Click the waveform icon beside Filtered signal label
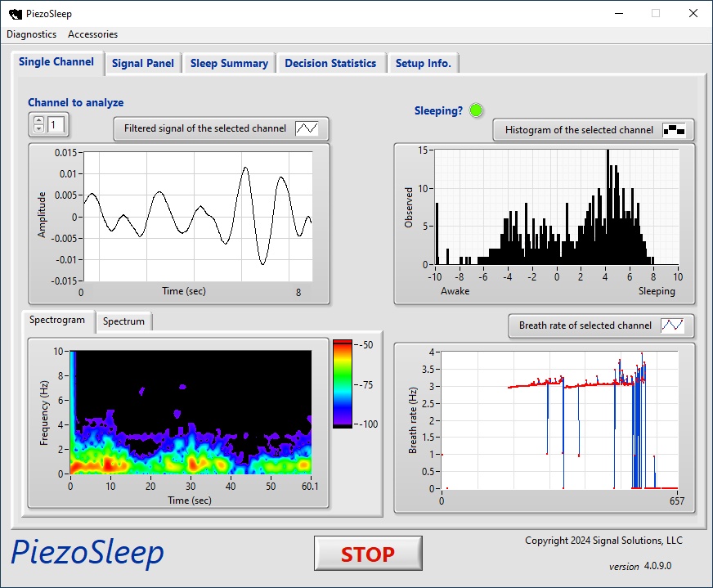The image size is (713, 588). 307,128
